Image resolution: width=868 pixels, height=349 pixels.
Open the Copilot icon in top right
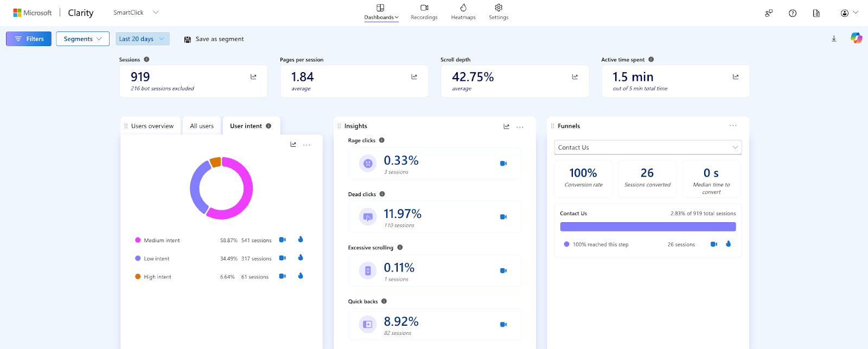(856, 38)
